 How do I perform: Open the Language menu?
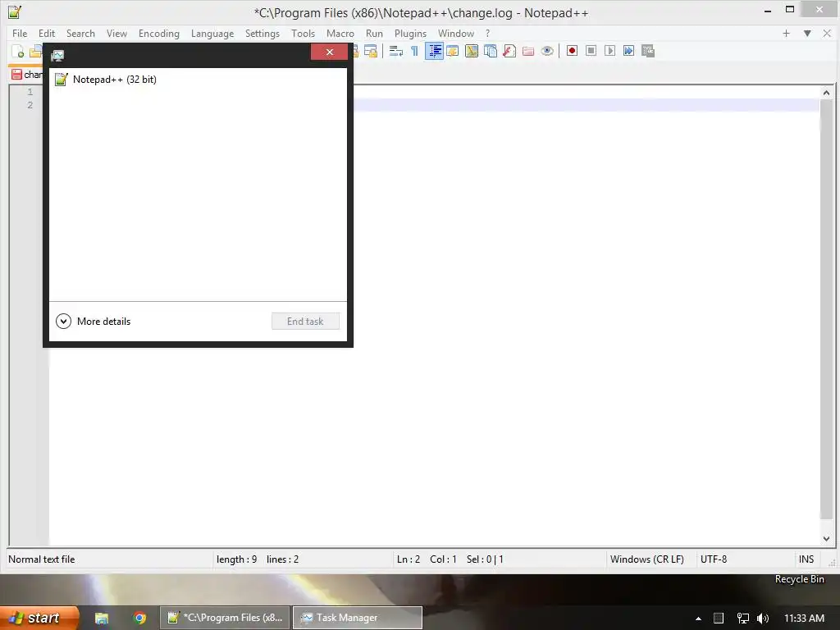[x=212, y=33]
